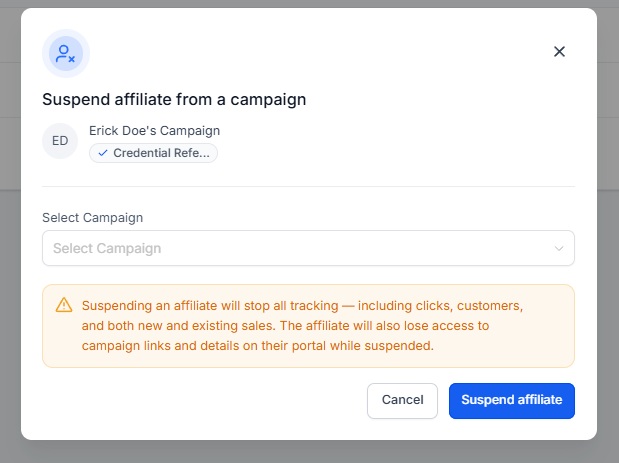Confirm with the Suspend affiliate button
This screenshot has width=619, height=463.
512,400
